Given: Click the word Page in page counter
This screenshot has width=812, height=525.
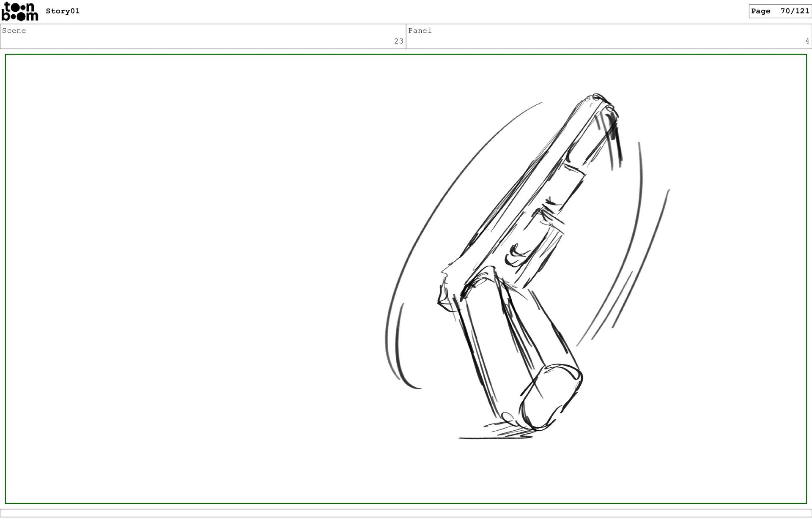Looking at the screenshot, I should pyautogui.click(x=760, y=11).
